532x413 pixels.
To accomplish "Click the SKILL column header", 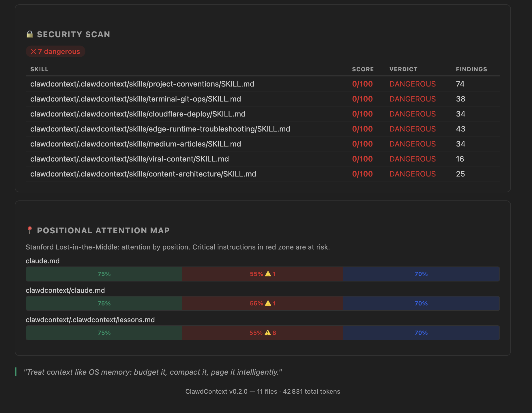I will (x=39, y=69).
